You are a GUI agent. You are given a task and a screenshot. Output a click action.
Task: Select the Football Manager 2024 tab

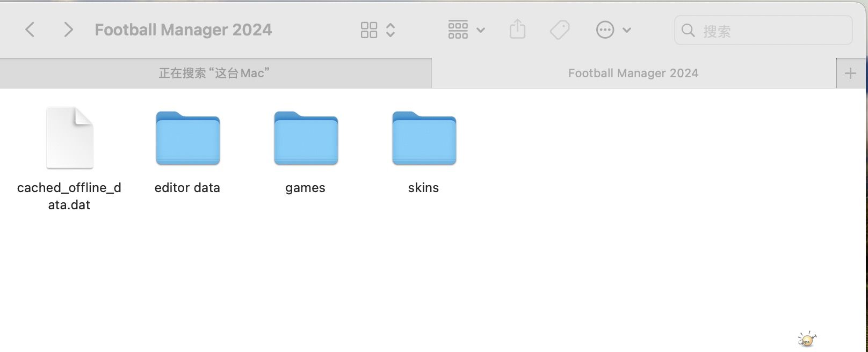[633, 73]
